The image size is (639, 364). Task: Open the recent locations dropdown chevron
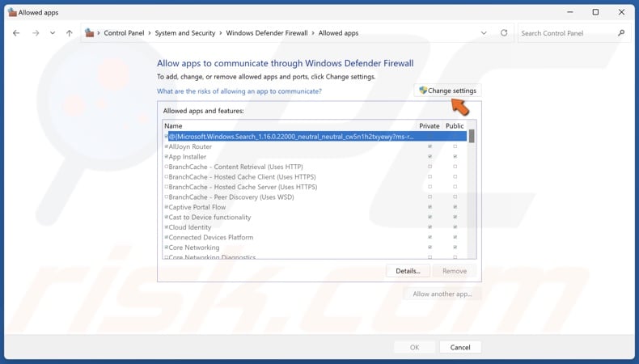pyautogui.click(x=53, y=33)
